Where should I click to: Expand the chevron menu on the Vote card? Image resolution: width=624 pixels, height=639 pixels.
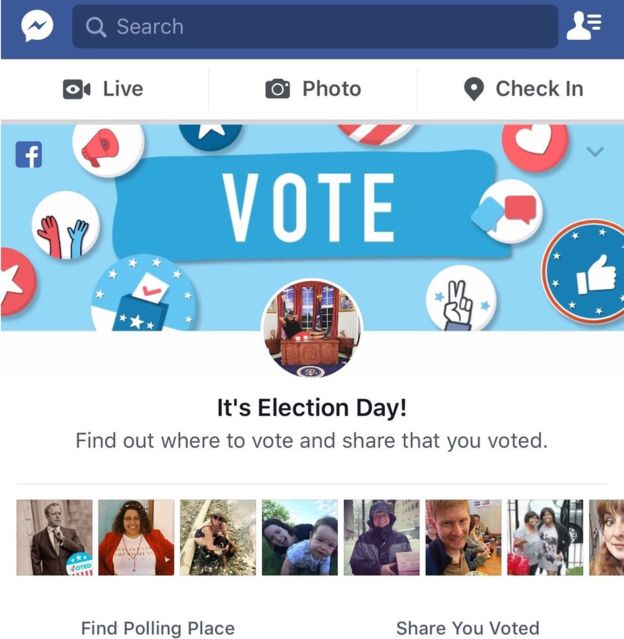click(x=595, y=152)
